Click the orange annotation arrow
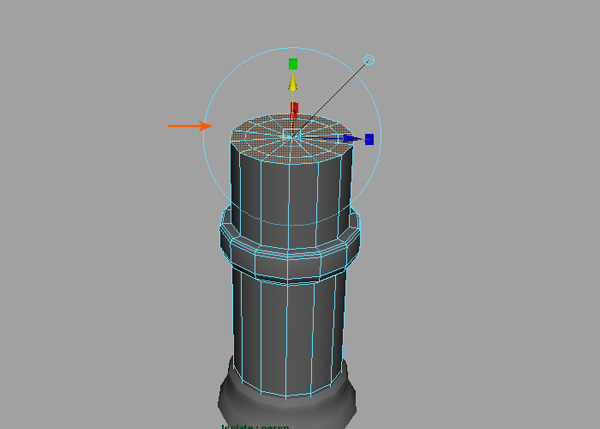This screenshot has width=600, height=429. click(x=189, y=126)
